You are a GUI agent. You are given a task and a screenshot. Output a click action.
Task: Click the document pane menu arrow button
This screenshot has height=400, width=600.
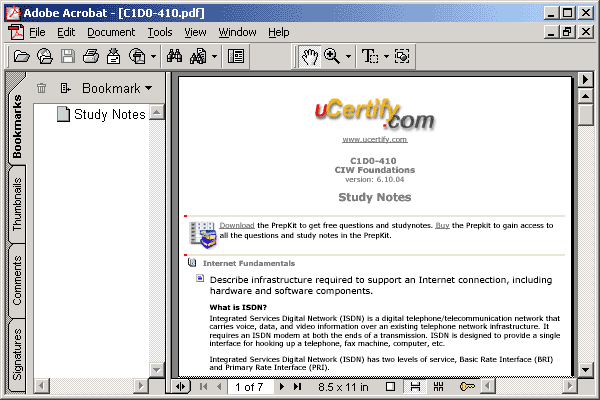(585, 80)
